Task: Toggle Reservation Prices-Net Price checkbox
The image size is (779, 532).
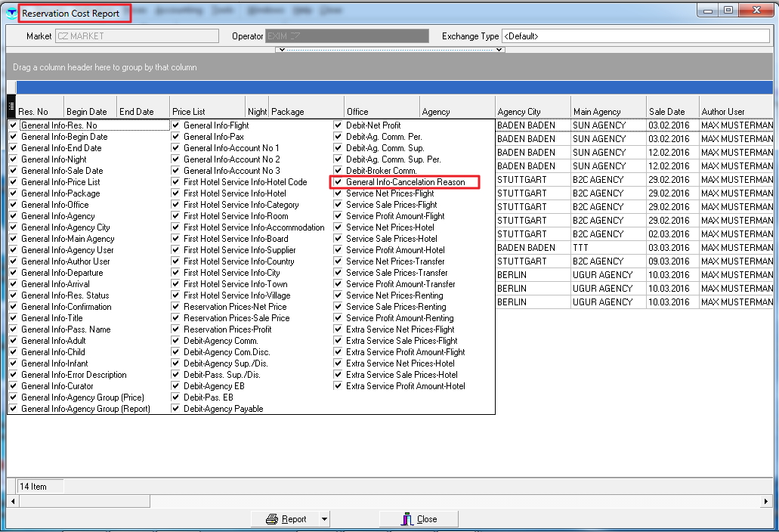Action: click(x=176, y=307)
